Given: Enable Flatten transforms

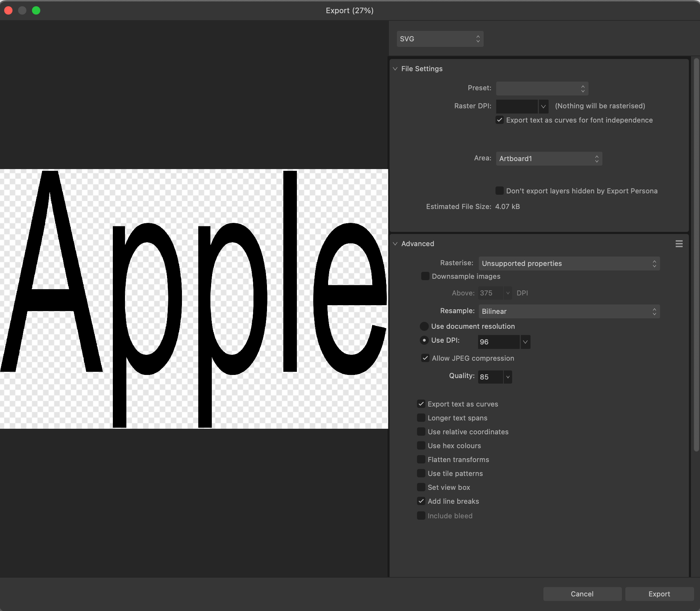Looking at the screenshot, I should tap(421, 459).
